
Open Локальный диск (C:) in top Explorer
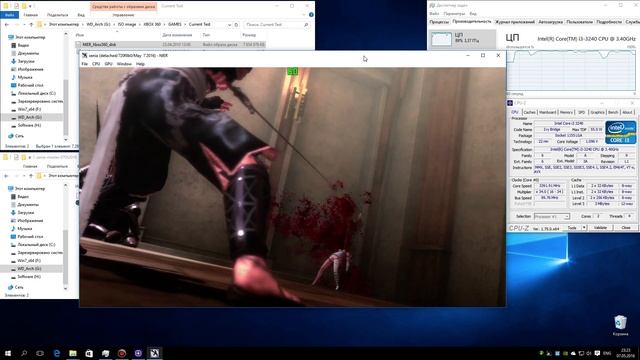[36, 93]
